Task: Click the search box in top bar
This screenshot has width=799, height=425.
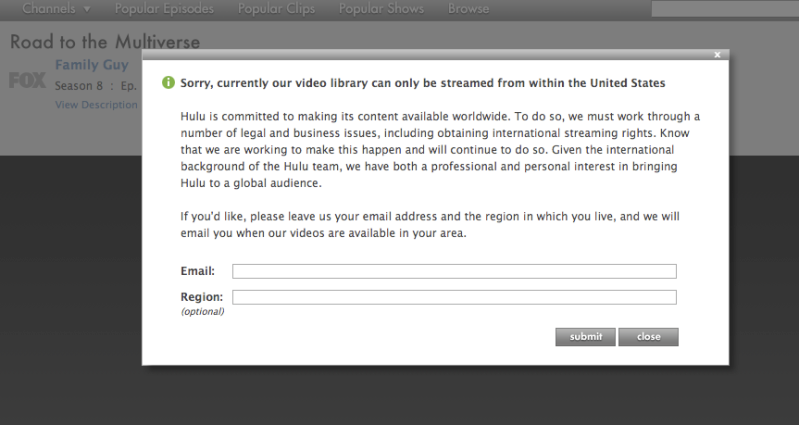Action: [x=722, y=9]
